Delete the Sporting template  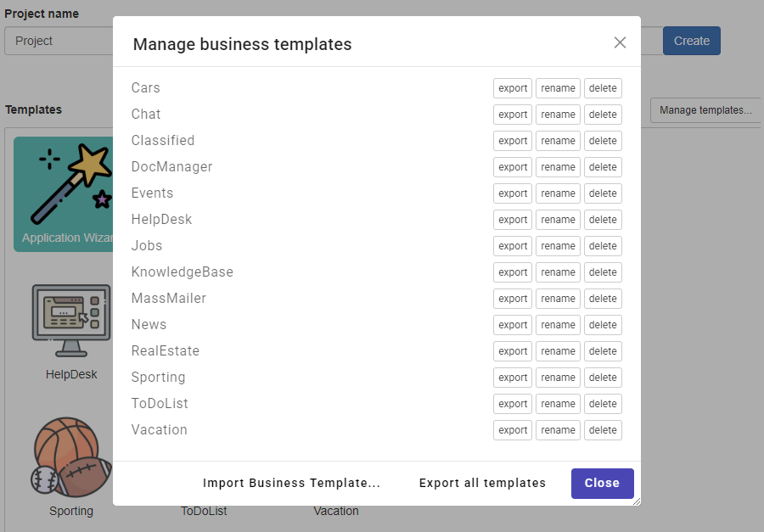tap(603, 378)
